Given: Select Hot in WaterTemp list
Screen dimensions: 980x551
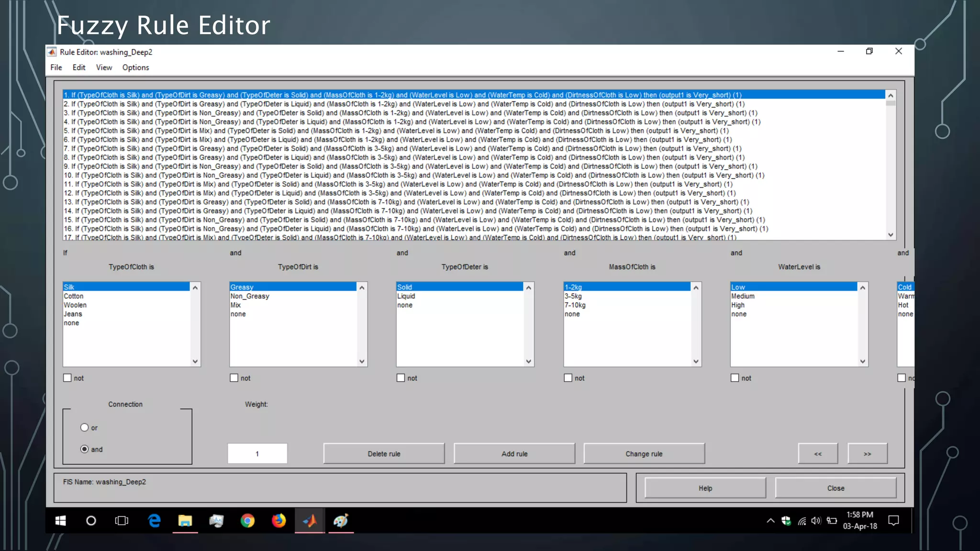Looking at the screenshot, I should 905,305.
